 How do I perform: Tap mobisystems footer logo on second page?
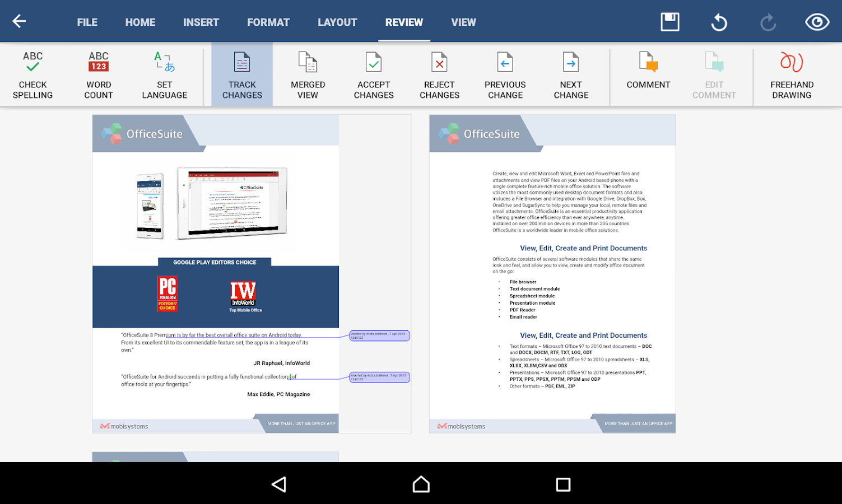tap(462, 426)
